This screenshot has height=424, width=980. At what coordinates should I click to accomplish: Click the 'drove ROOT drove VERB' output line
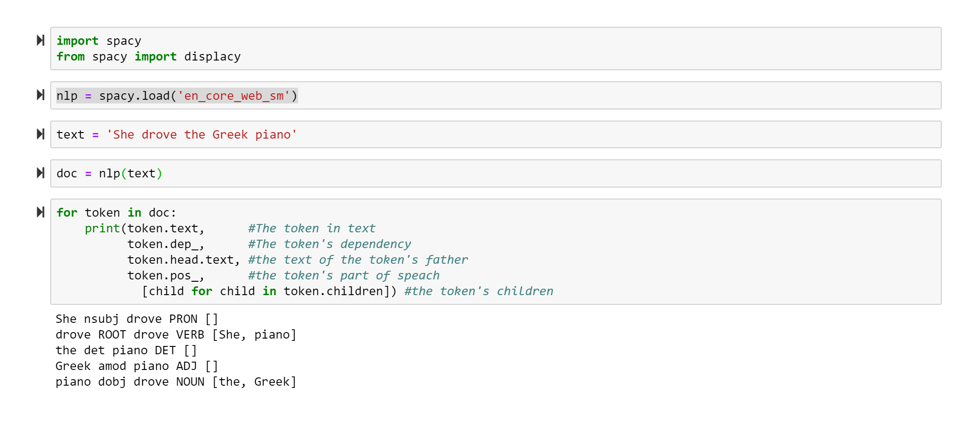coord(175,335)
